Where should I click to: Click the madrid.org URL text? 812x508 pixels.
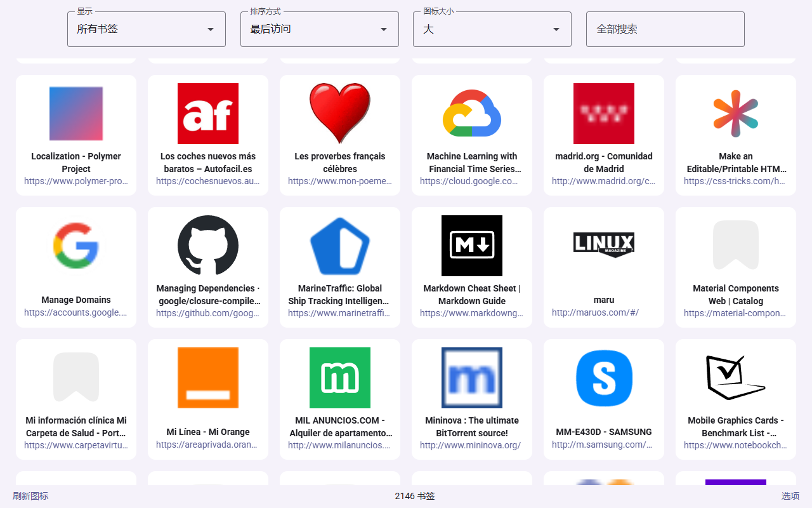point(604,181)
